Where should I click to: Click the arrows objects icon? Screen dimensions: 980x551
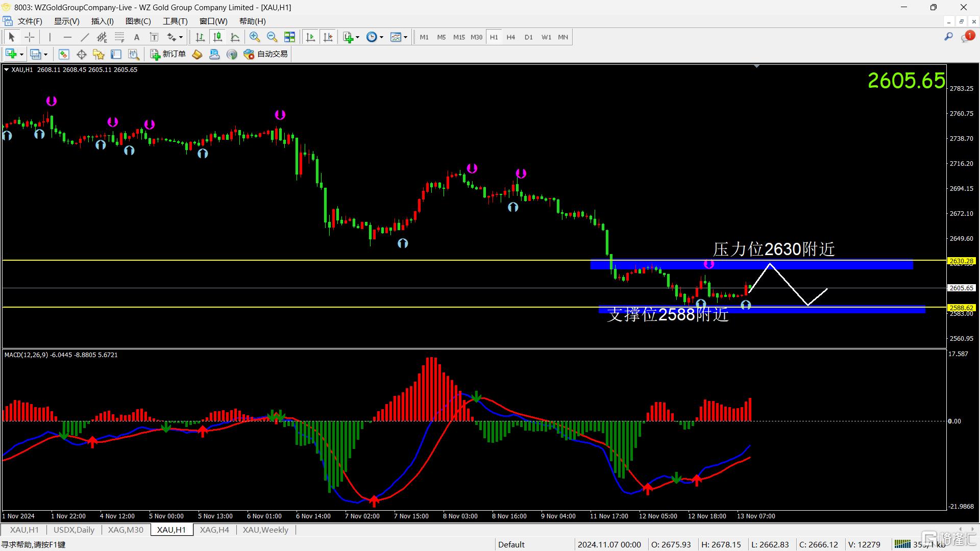(x=171, y=37)
